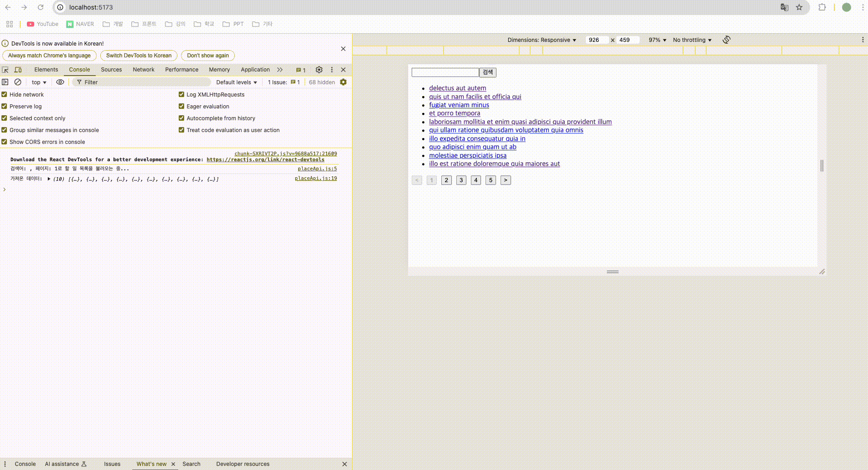The image size is (868, 470).
Task: Switch to the Elements tab
Action: [x=46, y=70]
